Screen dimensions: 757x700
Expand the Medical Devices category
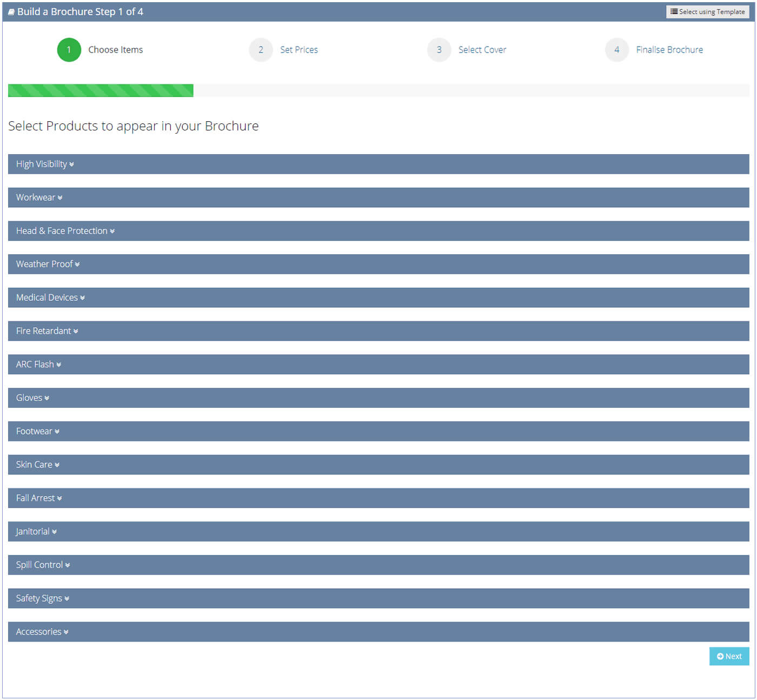click(378, 298)
